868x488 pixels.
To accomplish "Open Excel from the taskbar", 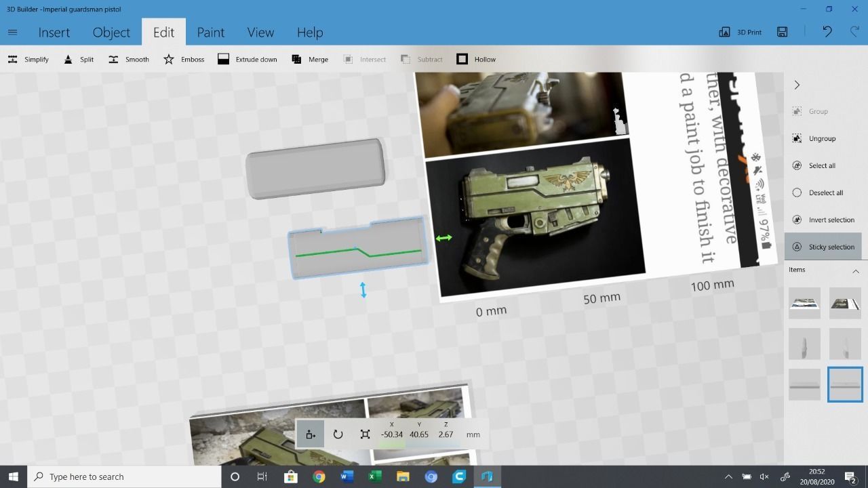I will point(374,476).
